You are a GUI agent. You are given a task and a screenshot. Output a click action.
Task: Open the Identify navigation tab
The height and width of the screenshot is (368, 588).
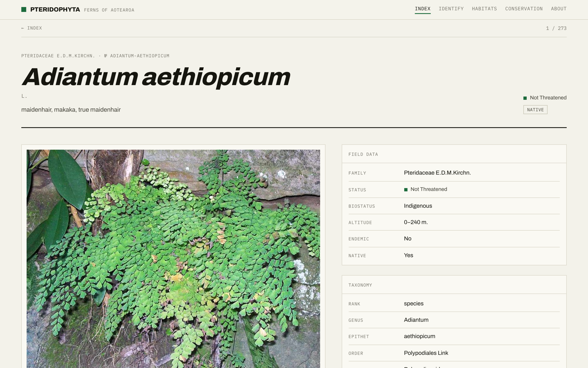click(451, 9)
